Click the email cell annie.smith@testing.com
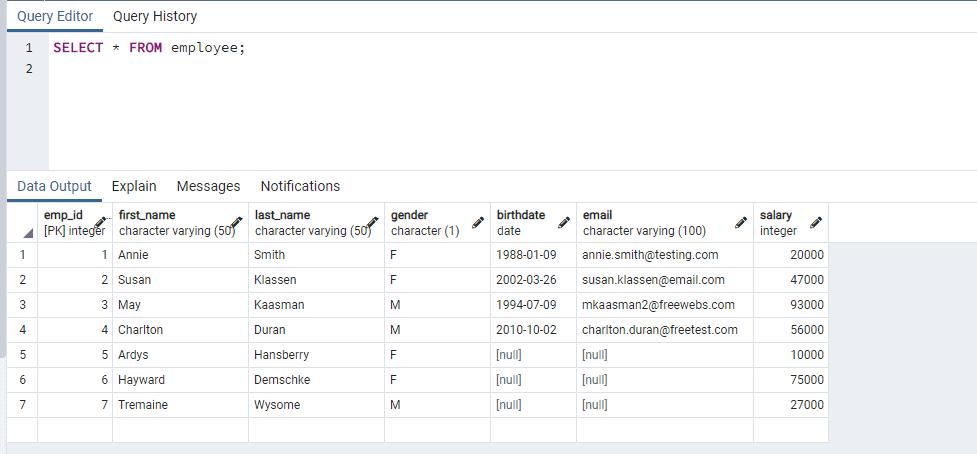977x454 pixels. [650, 255]
